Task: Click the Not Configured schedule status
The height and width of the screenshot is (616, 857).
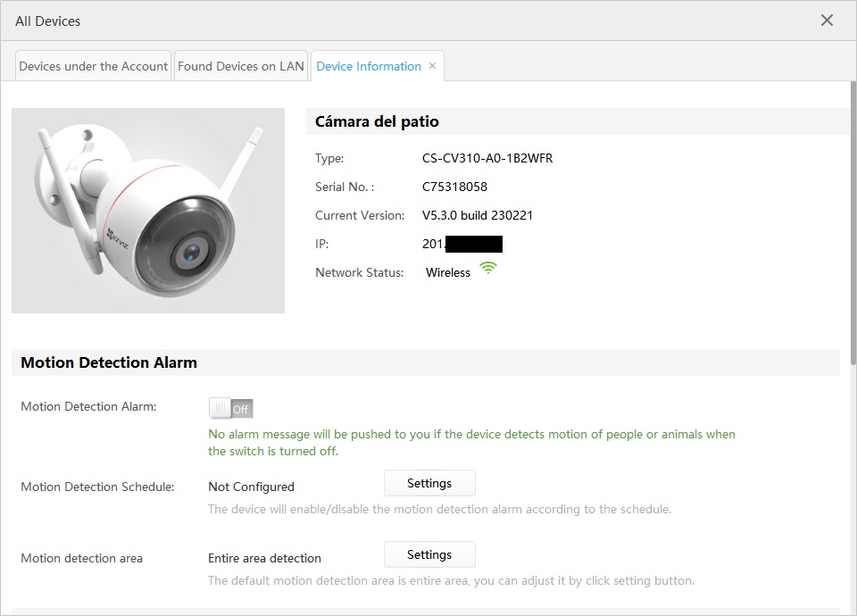Action: coord(251,487)
